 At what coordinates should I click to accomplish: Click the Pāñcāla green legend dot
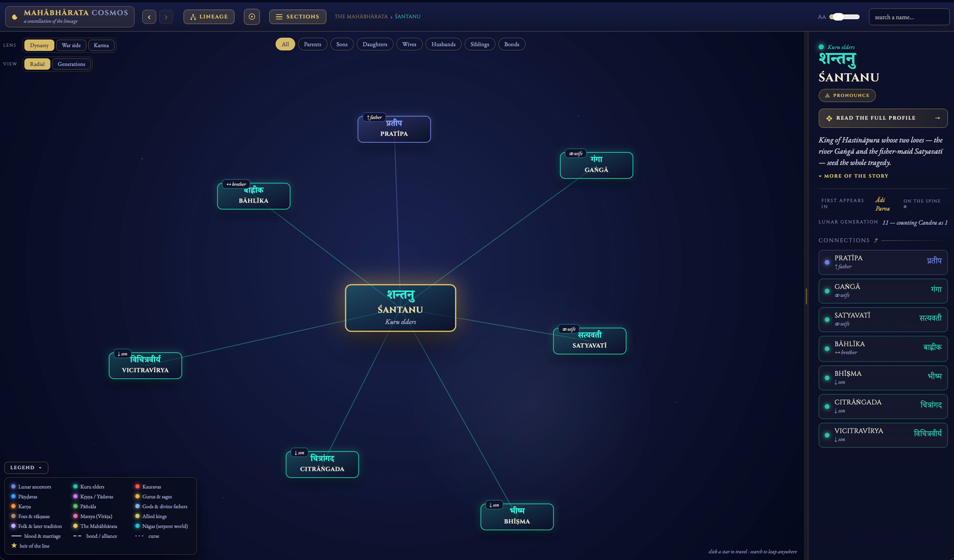coord(75,506)
